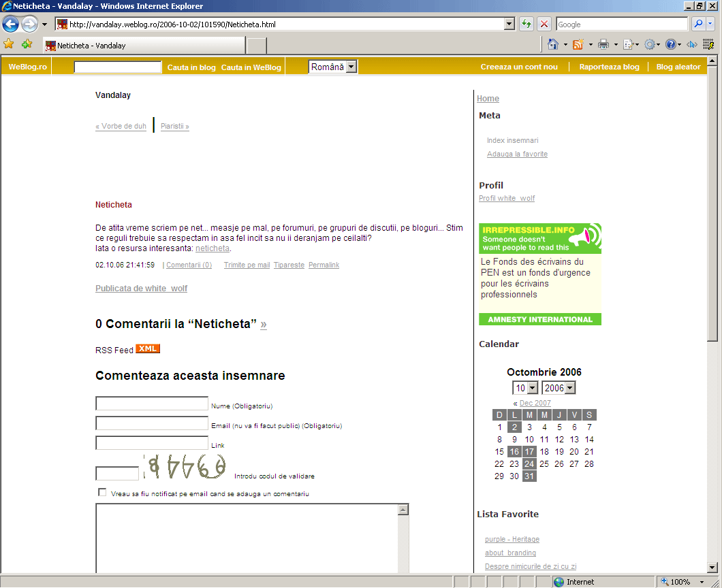
Task: Click the Stop loading red X icon
Action: (x=544, y=24)
